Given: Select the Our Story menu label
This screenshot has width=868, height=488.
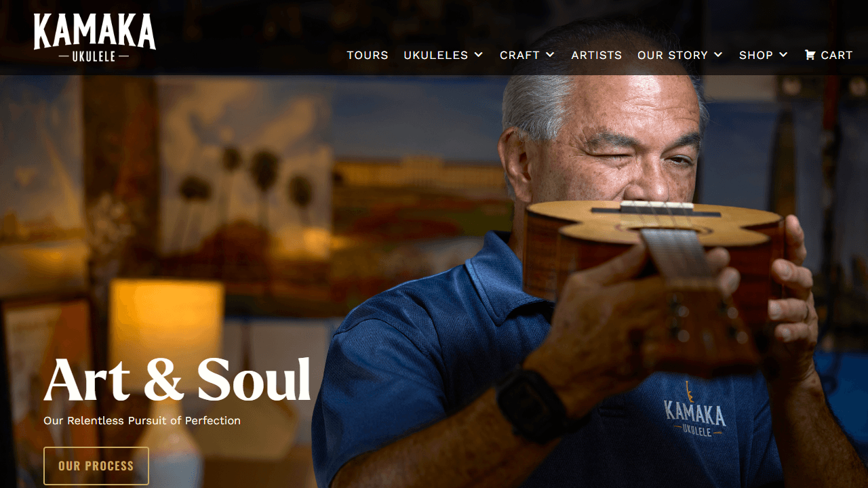Looking at the screenshot, I should pyautogui.click(x=673, y=55).
